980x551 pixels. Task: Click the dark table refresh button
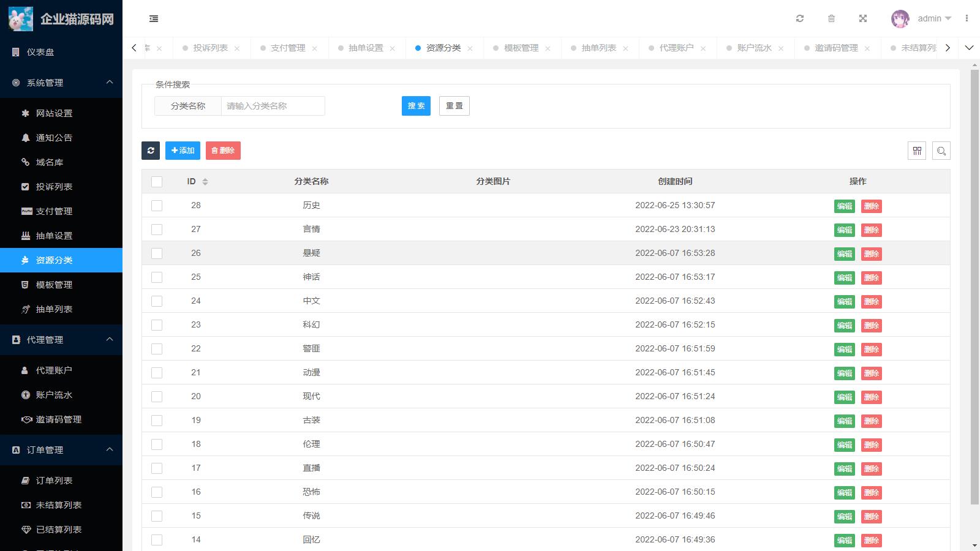[x=151, y=151]
